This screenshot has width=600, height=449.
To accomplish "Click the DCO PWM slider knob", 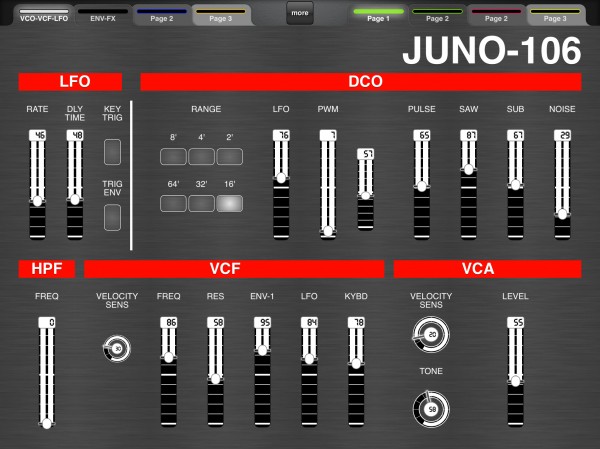I will point(328,231).
